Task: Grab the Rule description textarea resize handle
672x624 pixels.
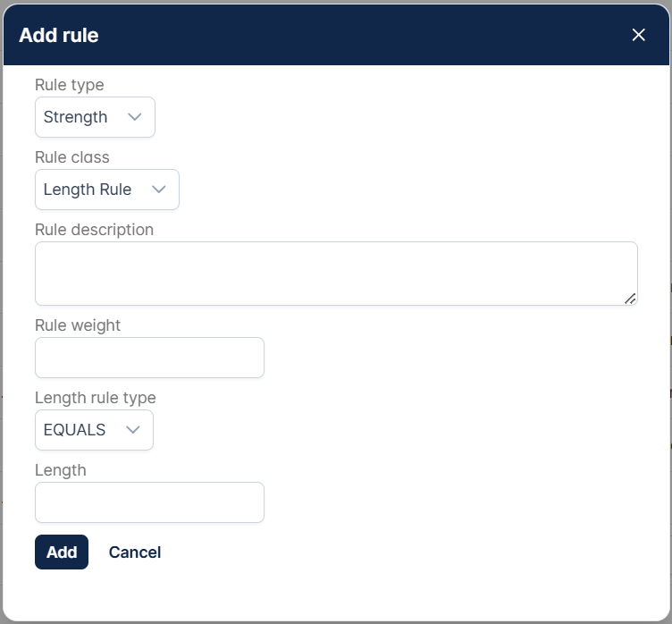Action: 630,299
